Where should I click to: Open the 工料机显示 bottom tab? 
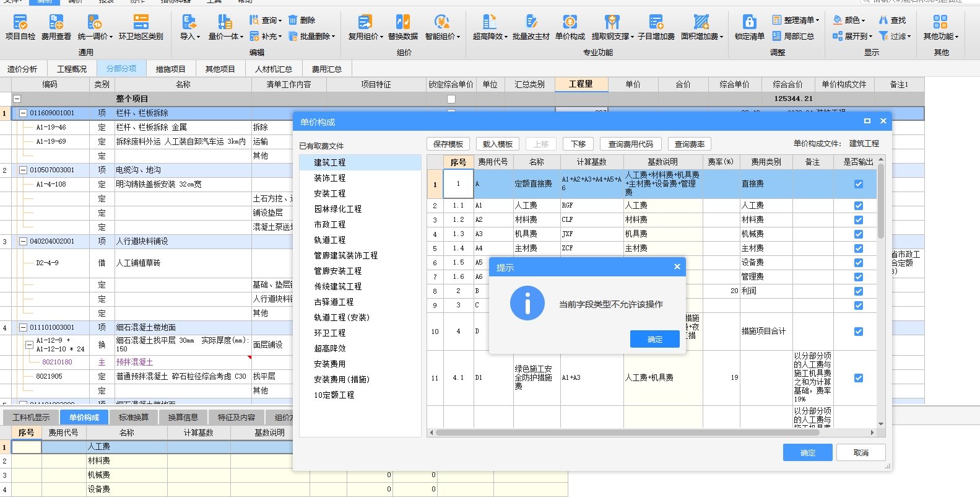click(x=31, y=418)
